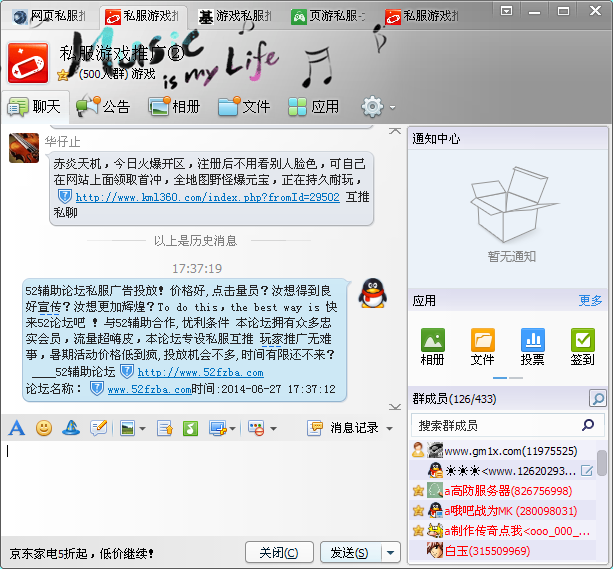Viewport: 613px width, 569px height.
Task: Open the 文件 files tab
Action: pyautogui.click(x=244, y=107)
